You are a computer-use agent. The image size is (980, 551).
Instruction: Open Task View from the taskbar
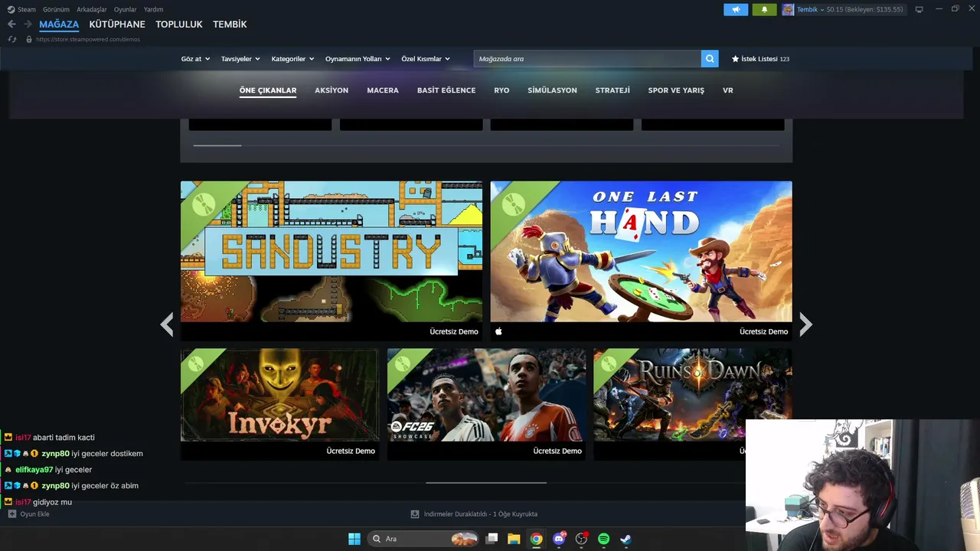492,539
